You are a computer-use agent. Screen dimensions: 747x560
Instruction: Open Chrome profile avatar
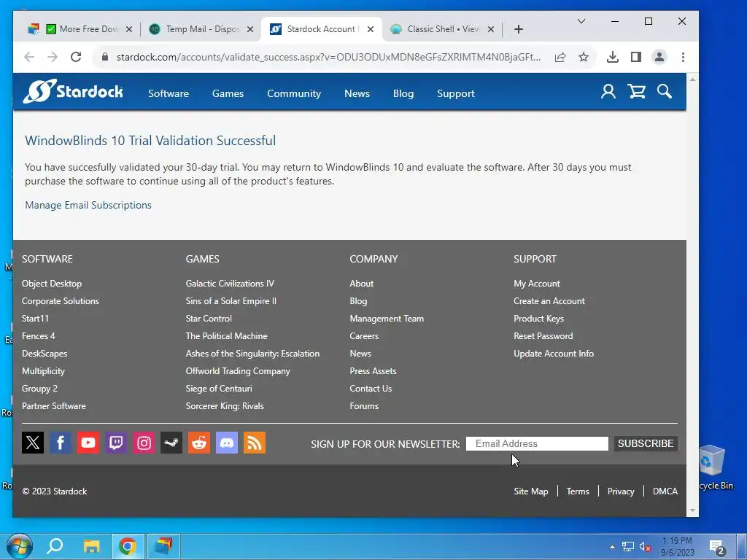659,57
